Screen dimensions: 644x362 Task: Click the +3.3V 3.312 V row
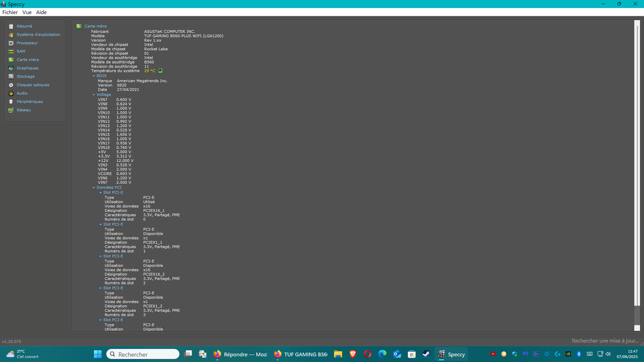[114, 156]
